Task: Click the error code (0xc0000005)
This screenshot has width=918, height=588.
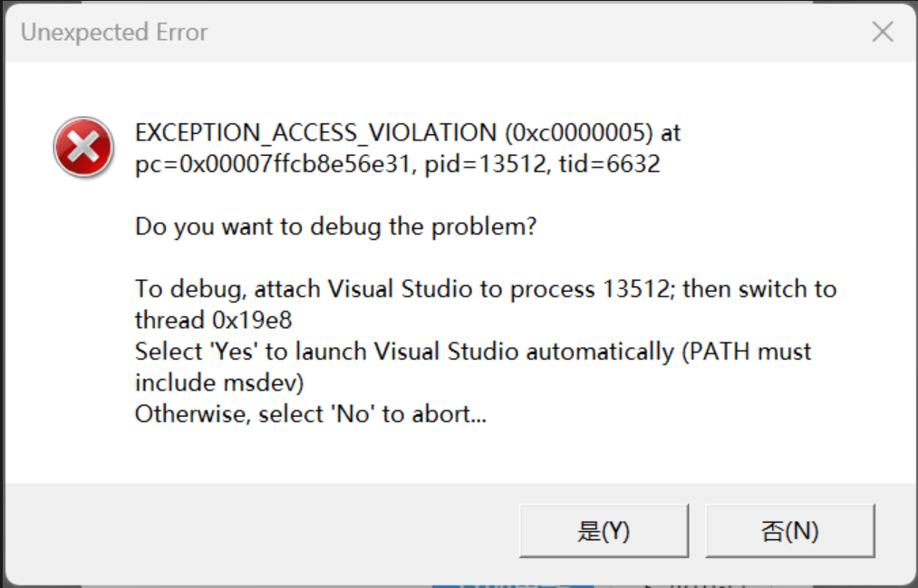Action: [578, 133]
